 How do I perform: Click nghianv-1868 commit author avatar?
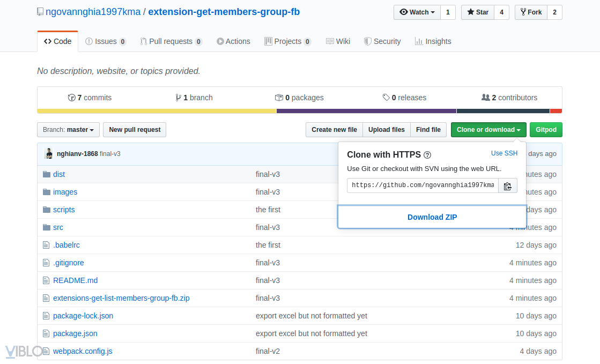click(49, 154)
